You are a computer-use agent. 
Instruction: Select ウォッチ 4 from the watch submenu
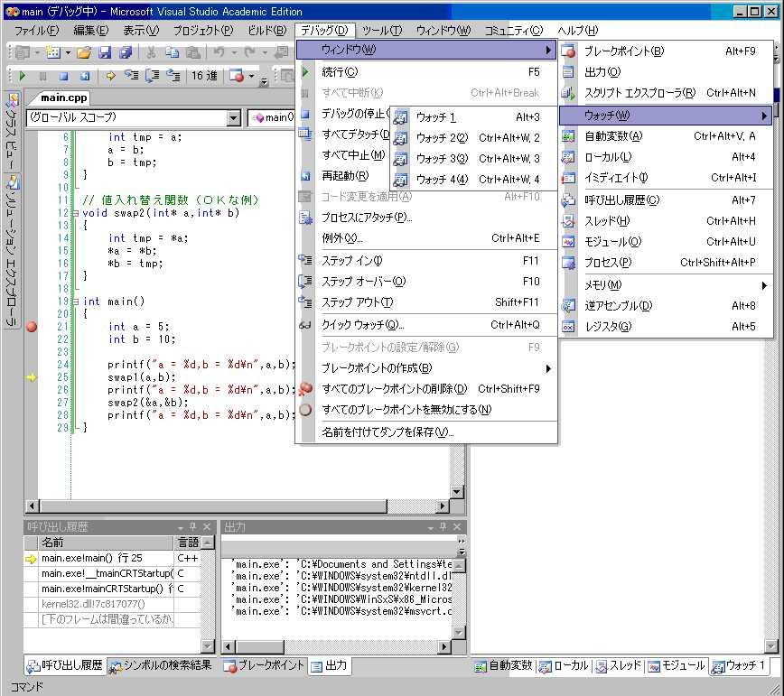[473, 180]
